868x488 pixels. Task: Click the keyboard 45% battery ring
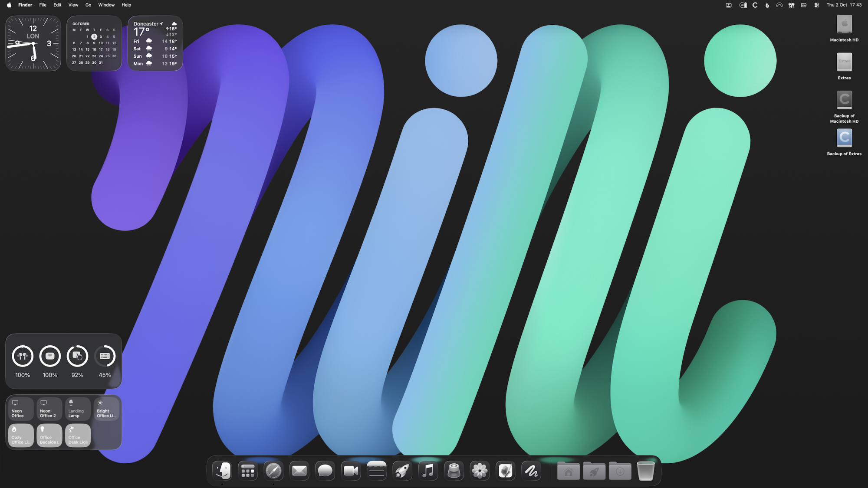(x=105, y=356)
